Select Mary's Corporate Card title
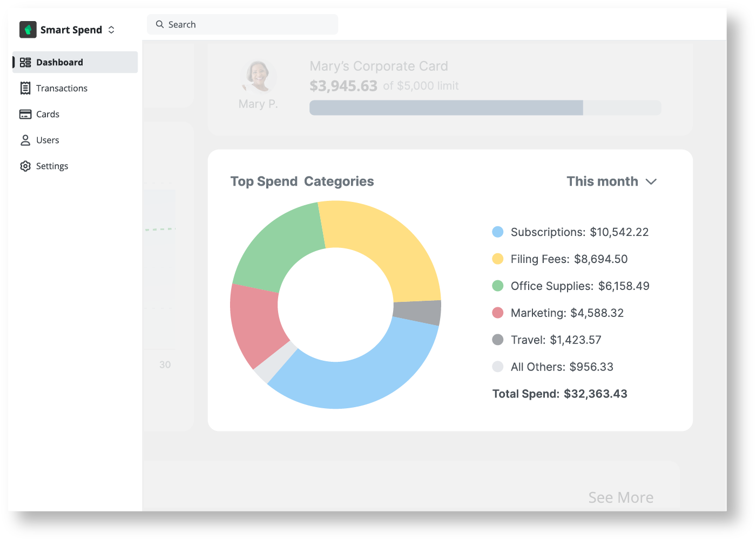This screenshot has width=756, height=540. 379,66
